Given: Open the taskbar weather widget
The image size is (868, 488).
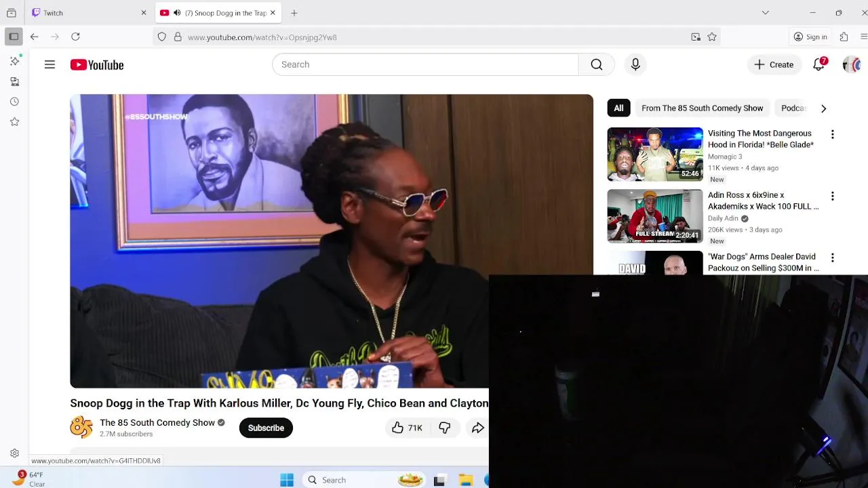Looking at the screenshot, I should click(28, 479).
